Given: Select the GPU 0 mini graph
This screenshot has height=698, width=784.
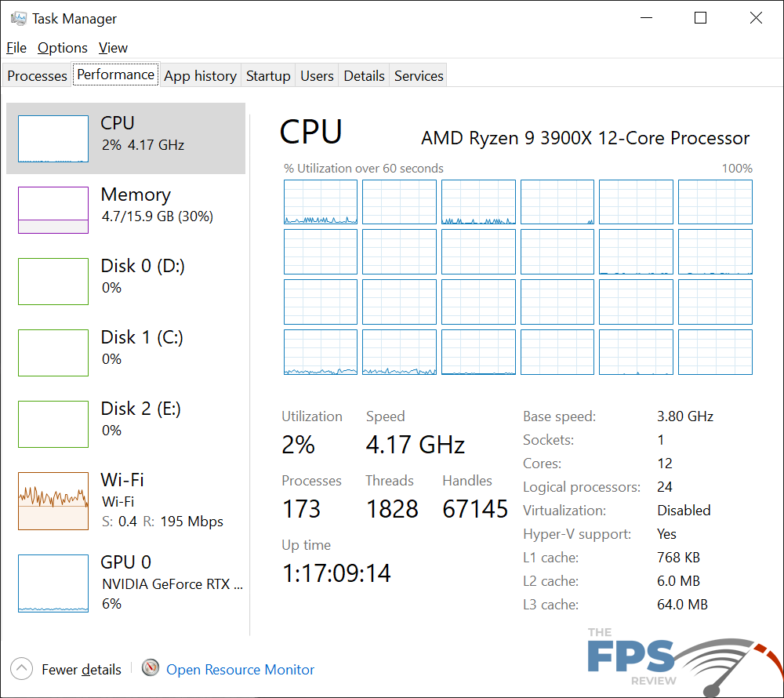Looking at the screenshot, I should pos(53,583).
